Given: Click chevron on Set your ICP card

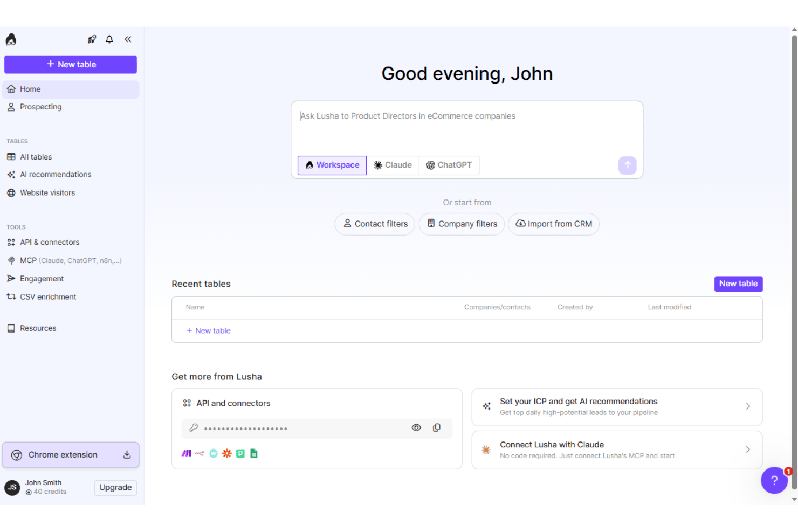Looking at the screenshot, I should (x=748, y=407).
